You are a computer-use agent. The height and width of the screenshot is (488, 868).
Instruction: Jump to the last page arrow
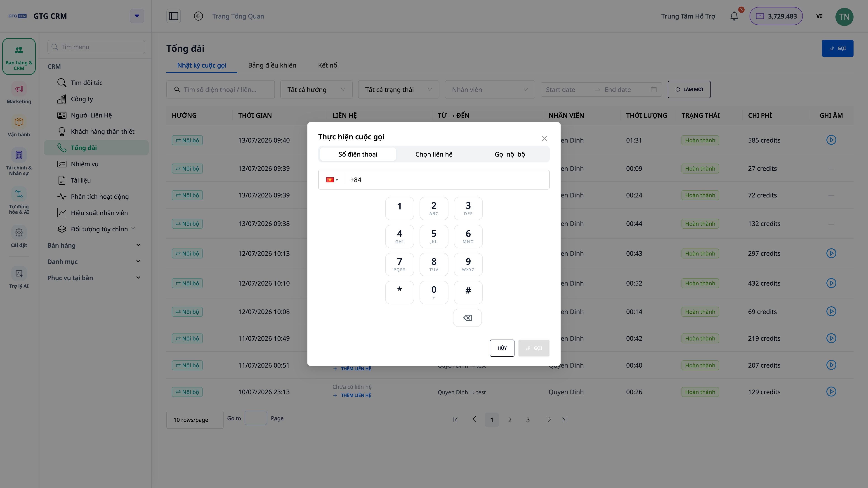pos(565,420)
